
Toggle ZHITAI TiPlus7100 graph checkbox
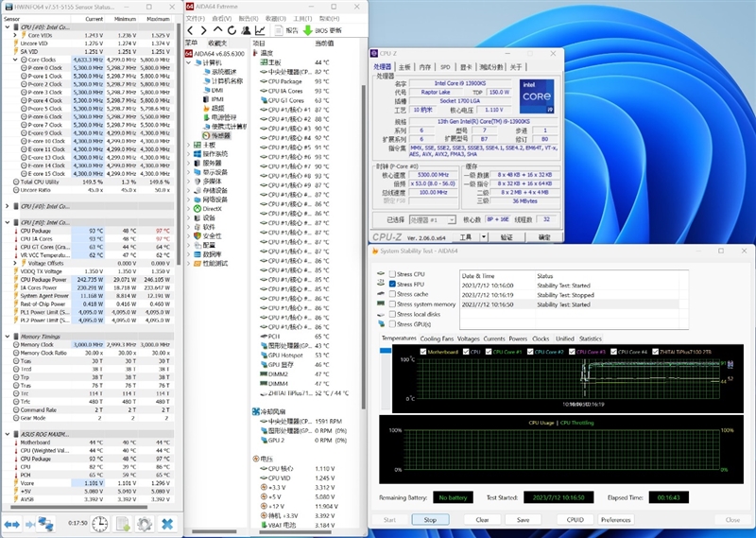(x=655, y=352)
